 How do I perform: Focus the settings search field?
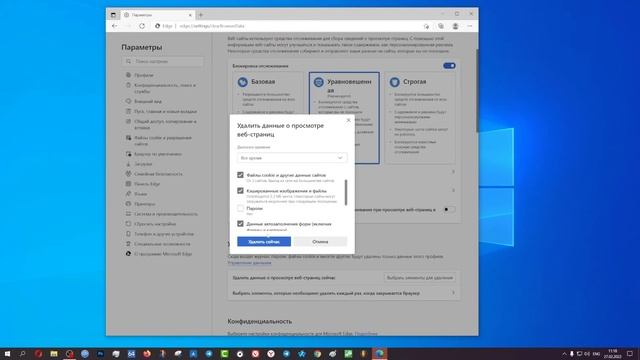tap(162, 61)
